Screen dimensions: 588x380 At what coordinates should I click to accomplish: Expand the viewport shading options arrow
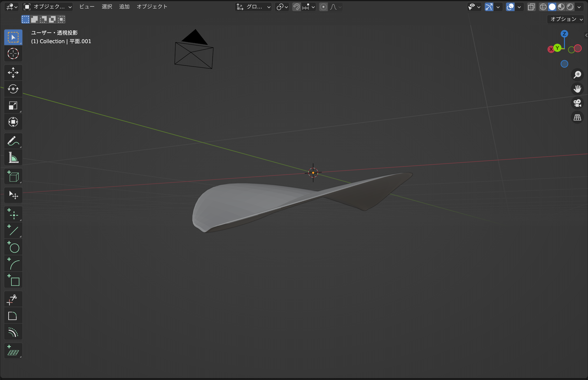click(579, 7)
